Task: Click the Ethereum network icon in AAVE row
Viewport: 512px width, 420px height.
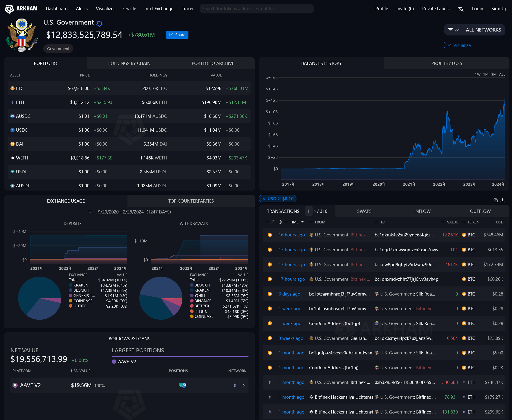Action: pos(235,385)
